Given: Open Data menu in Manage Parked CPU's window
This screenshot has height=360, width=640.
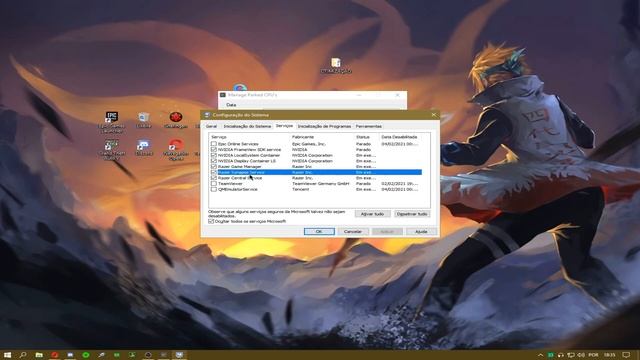Looking at the screenshot, I should point(231,105).
